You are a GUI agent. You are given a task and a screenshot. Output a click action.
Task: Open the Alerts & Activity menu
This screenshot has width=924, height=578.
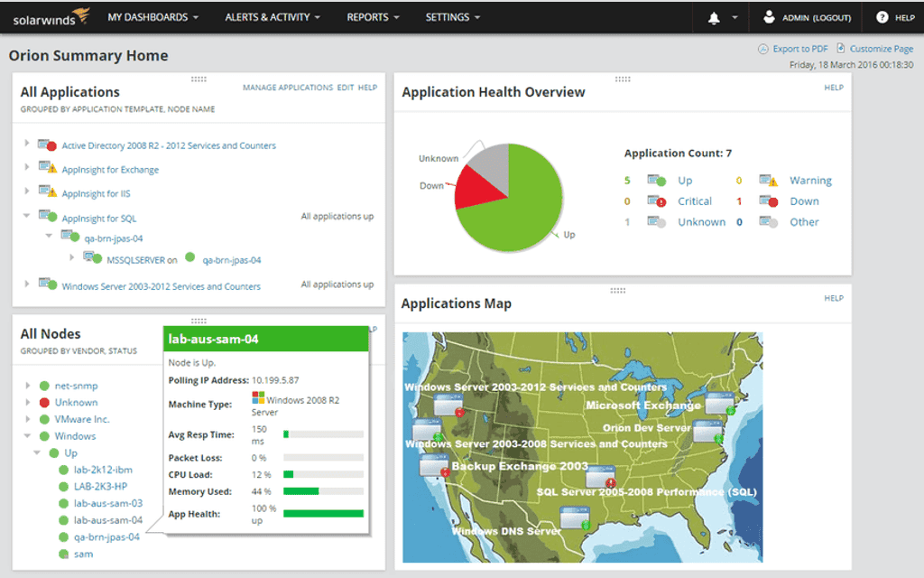273,17
